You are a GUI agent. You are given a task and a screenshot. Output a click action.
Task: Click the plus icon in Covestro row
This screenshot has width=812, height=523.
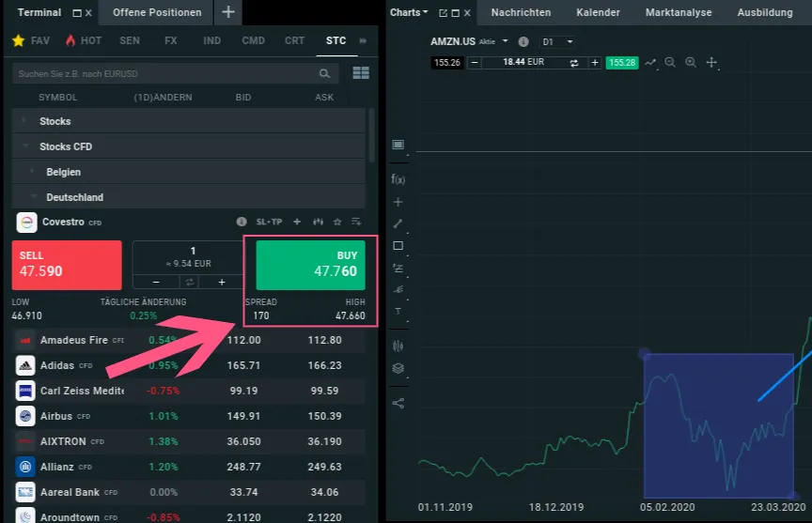(297, 222)
